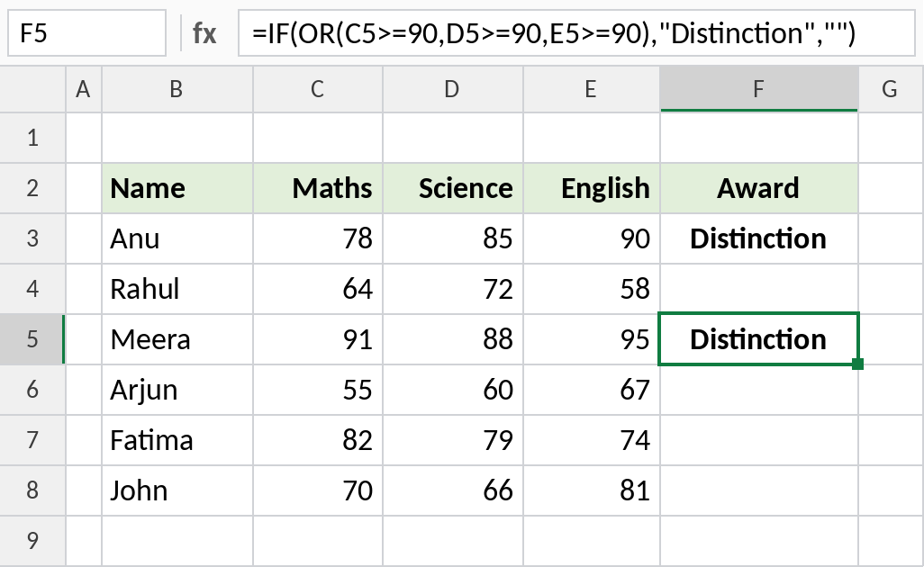Select the cell containing Meera
The image size is (924, 567).
pyautogui.click(x=177, y=339)
